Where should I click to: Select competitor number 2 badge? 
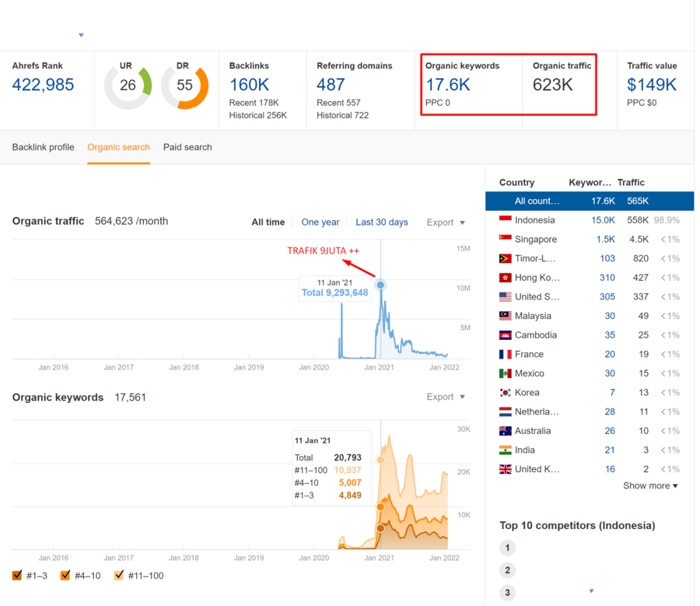click(507, 570)
